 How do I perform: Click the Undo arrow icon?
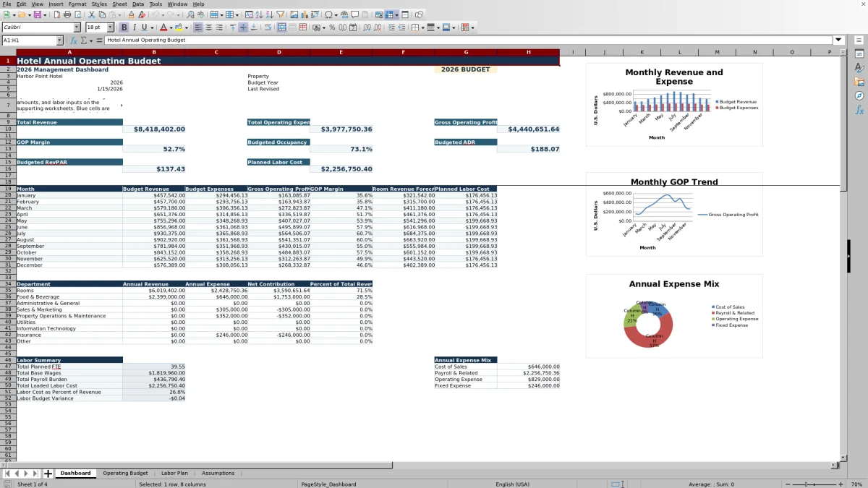(x=155, y=14)
